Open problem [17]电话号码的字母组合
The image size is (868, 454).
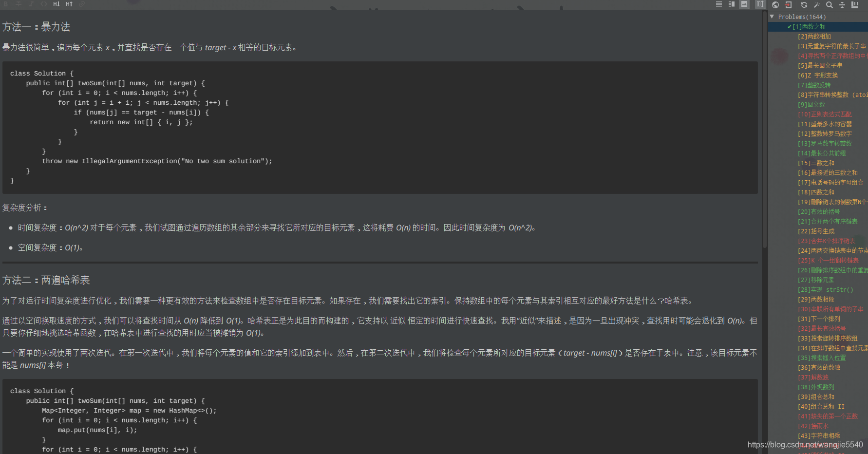click(x=830, y=183)
